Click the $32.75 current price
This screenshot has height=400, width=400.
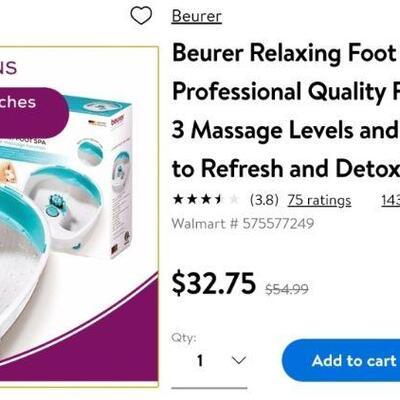click(214, 284)
